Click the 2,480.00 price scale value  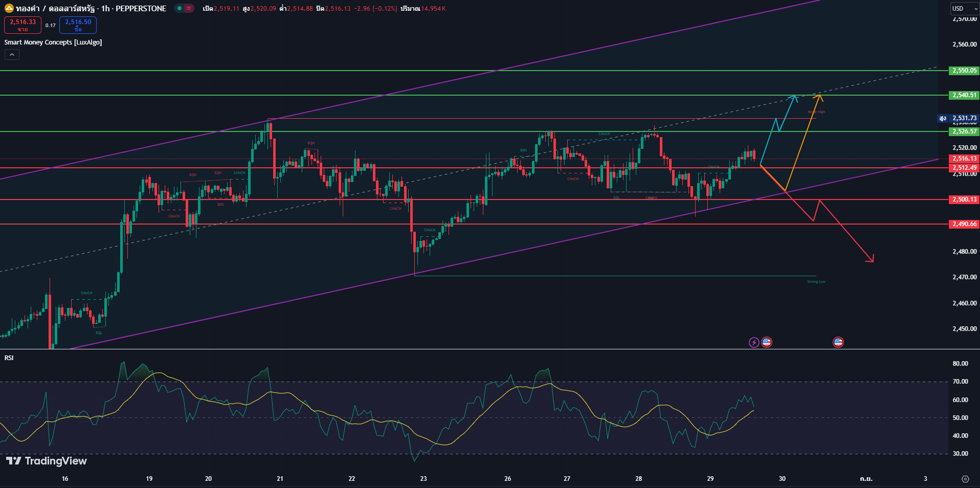click(x=964, y=252)
